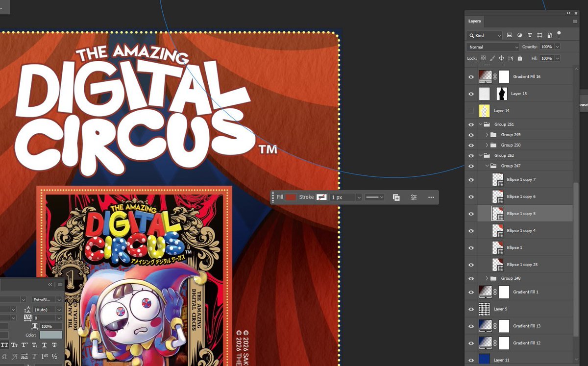Open Layers panel menu hamburger icon
This screenshot has height=366, width=588.
(x=575, y=21)
